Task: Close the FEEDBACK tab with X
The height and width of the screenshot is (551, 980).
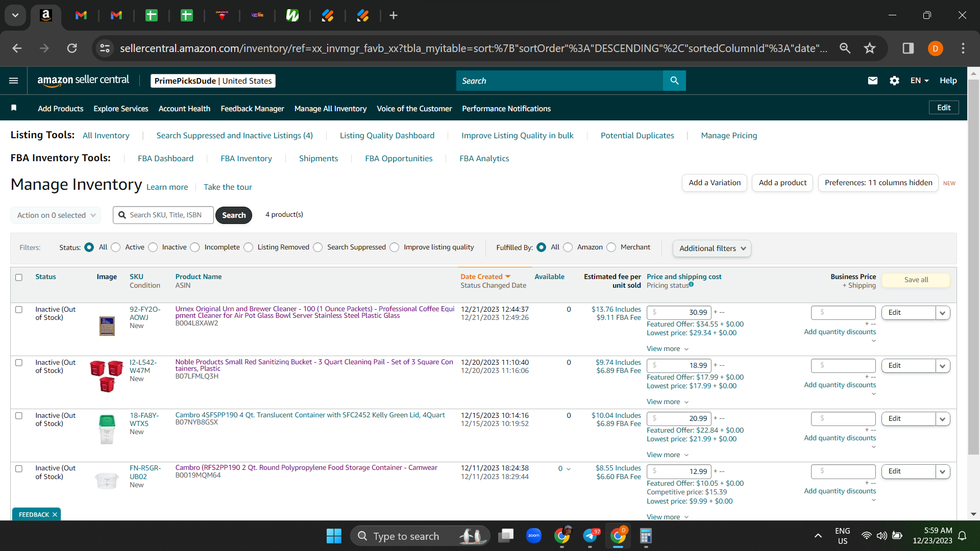Action: (55, 515)
